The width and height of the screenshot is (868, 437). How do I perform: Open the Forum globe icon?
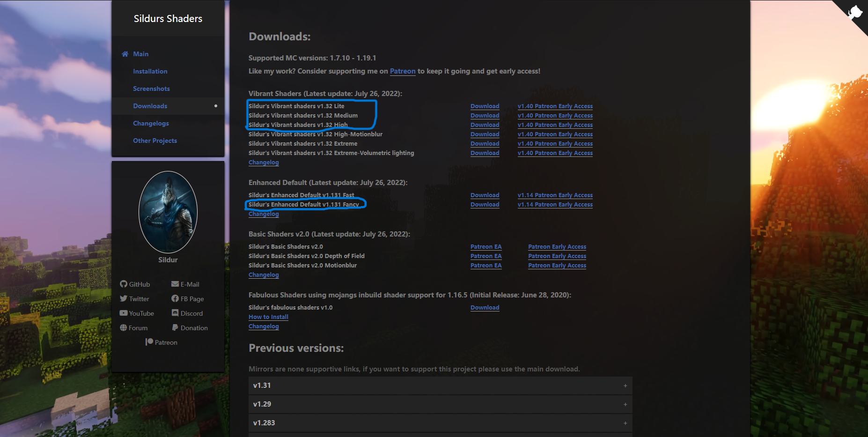click(124, 327)
